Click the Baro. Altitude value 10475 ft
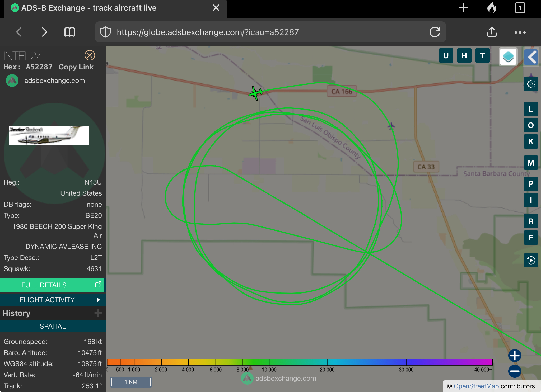The image size is (541, 392). tap(90, 353)
